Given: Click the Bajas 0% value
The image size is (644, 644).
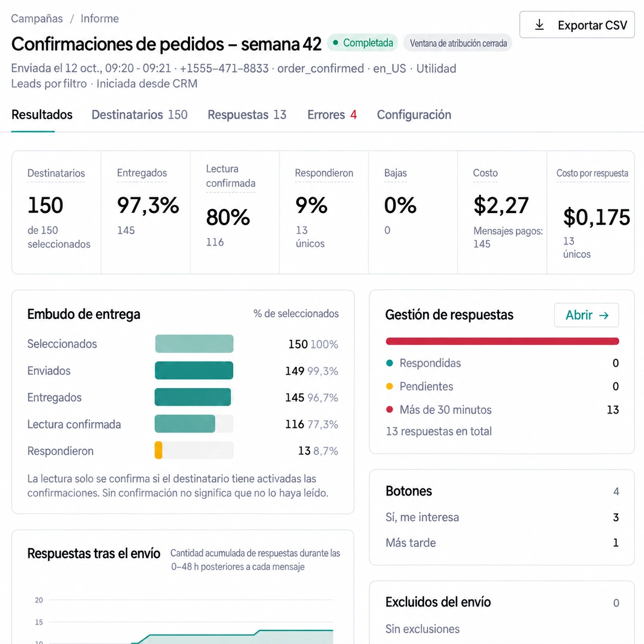Looking at the screenshot, I should tap(400, 205).
